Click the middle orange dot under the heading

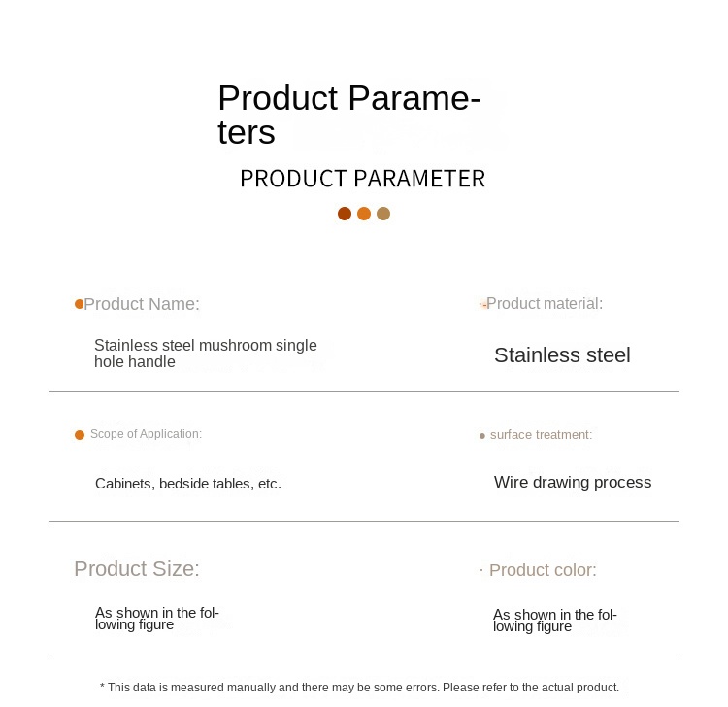click(x=364, y=214)
